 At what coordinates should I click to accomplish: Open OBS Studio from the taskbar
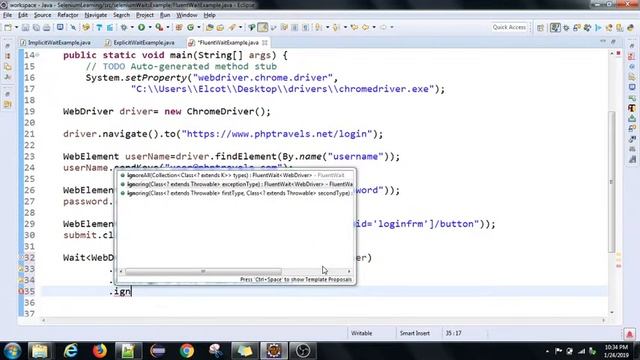303,351
